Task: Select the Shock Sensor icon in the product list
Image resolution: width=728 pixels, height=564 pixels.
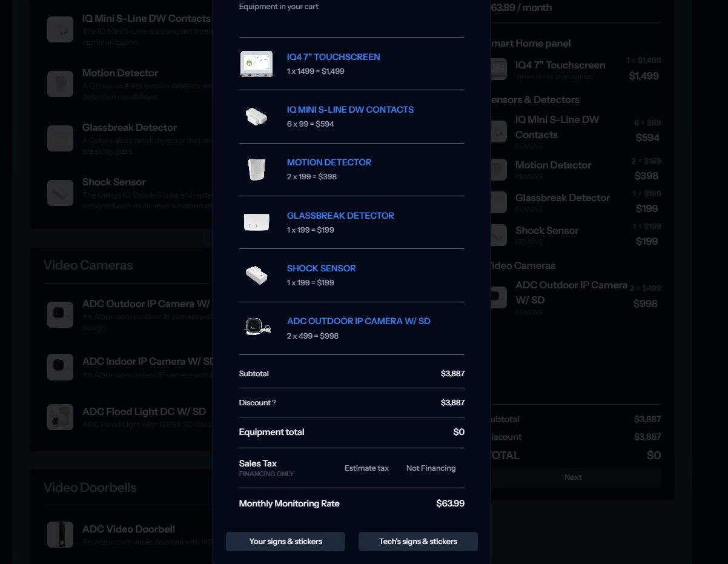Action: coord(61,193)
